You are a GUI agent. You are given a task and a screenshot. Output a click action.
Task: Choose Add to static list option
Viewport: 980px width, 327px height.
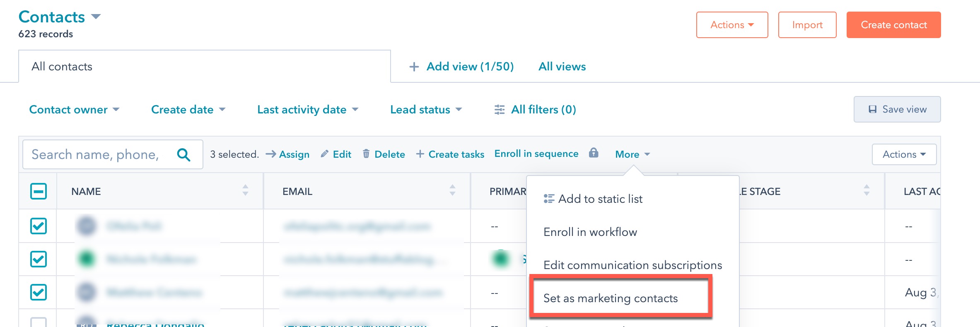click(x=600, y=199)
